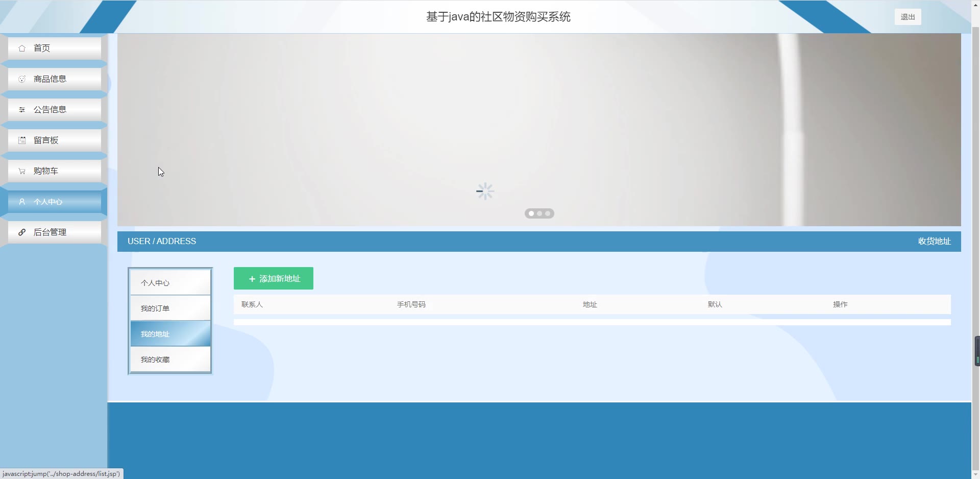Click the USER / ADDRESS breadcrumb text
Image resolution: width=980 pixels, height=479 pixels.
162,241
